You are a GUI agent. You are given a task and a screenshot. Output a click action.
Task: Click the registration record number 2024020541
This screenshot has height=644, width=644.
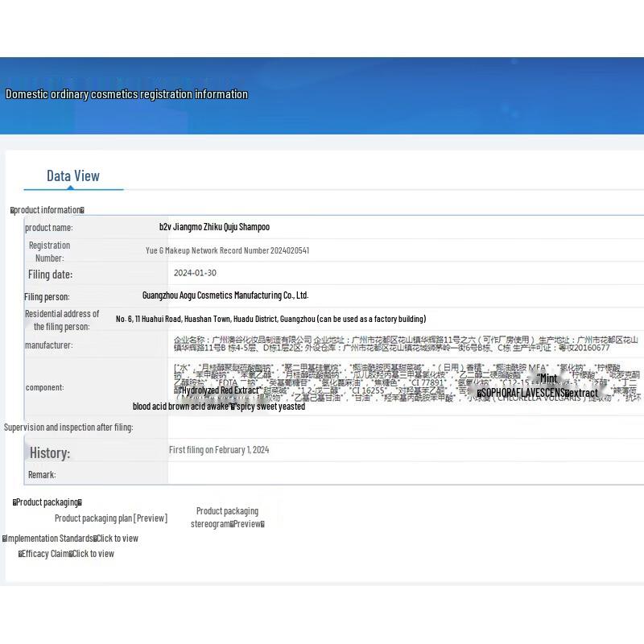[x=227, y=250]
